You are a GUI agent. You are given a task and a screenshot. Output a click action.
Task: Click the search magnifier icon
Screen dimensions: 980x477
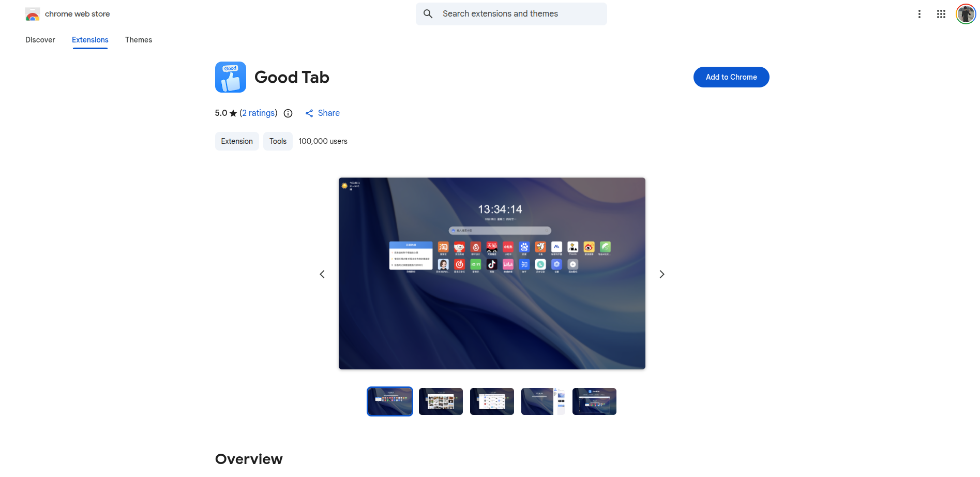coord(428,14)
